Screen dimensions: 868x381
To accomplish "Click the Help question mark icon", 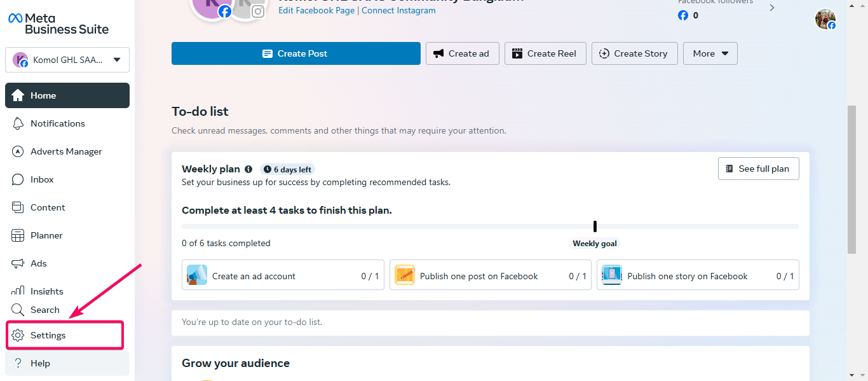I will 18,363.
